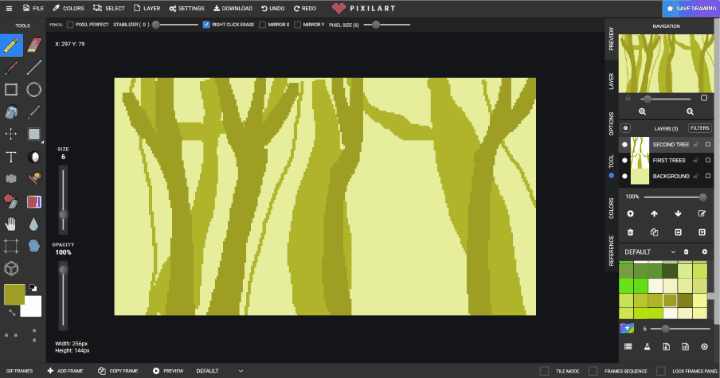Edit layer name with pencil icon
The width and height of the screenshot is (720, 378).
[702, 214]
